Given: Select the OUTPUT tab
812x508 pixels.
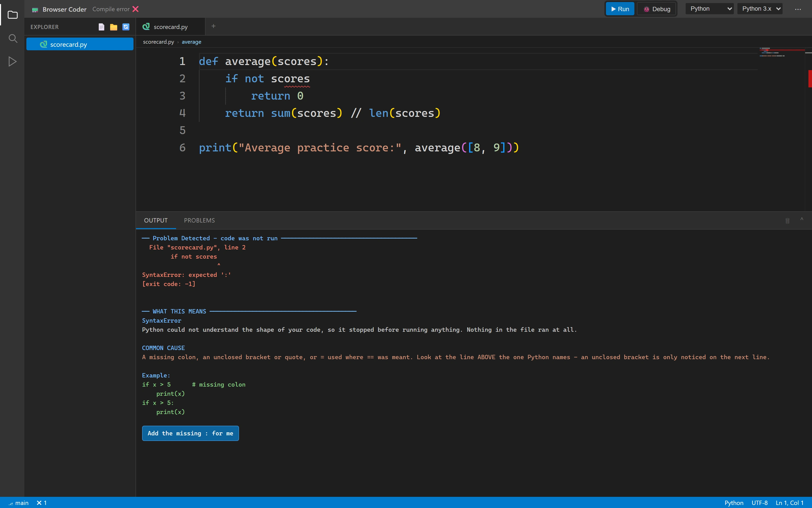Looking at the screenshot, I should tap(156, 220).
